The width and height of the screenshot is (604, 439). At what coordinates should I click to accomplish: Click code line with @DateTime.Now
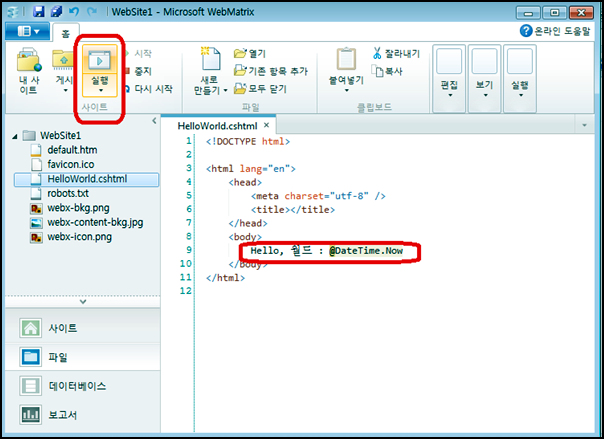pyautogui.click(x=327, y=251)
